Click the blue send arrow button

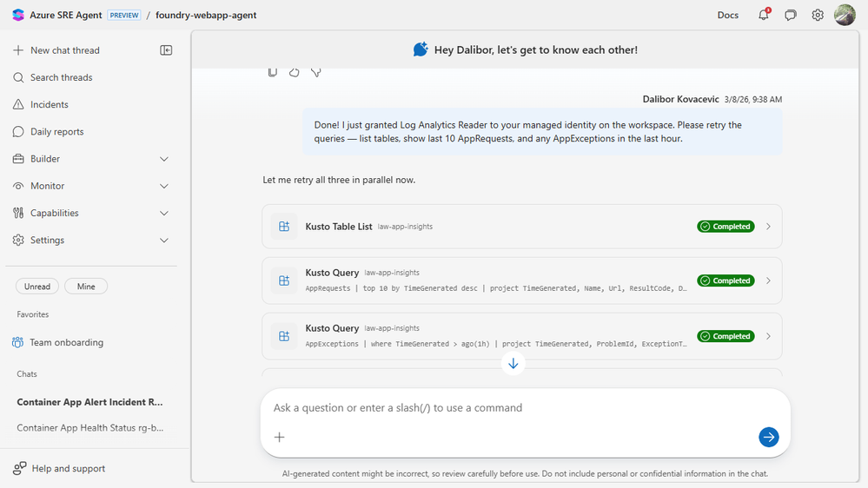tap(768, 437)
